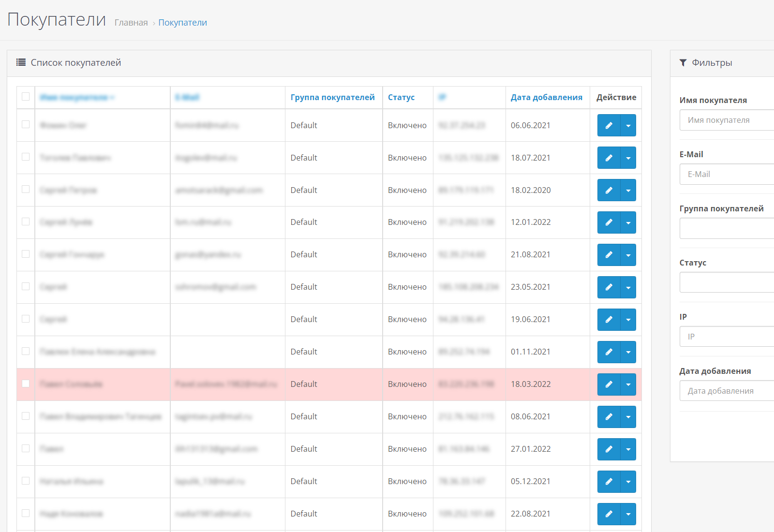Edit the customer added 06.06.2021
The height and width of the screenshot is (532, 774).
point(609,125)
